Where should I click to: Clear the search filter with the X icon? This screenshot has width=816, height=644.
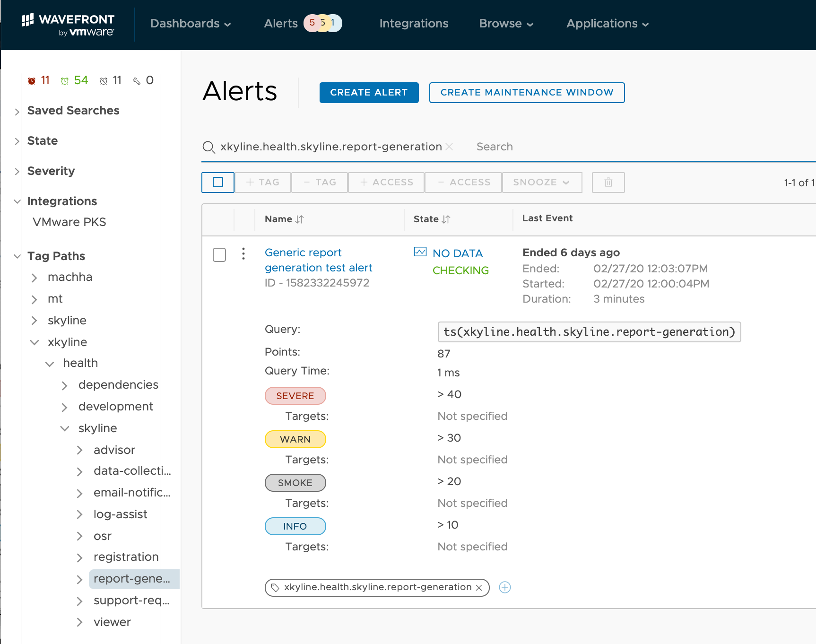pyautogui.click(x=449, y=147)
